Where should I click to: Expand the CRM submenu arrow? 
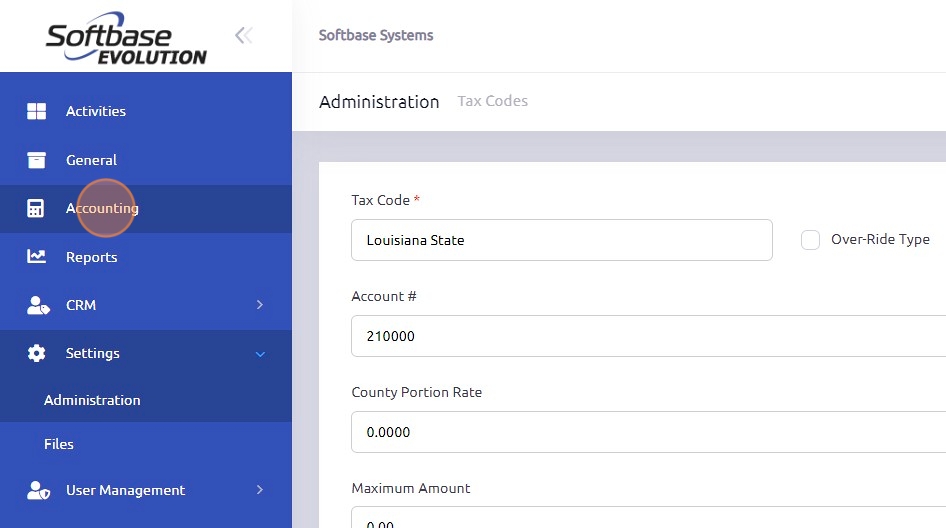pos(260,305)
